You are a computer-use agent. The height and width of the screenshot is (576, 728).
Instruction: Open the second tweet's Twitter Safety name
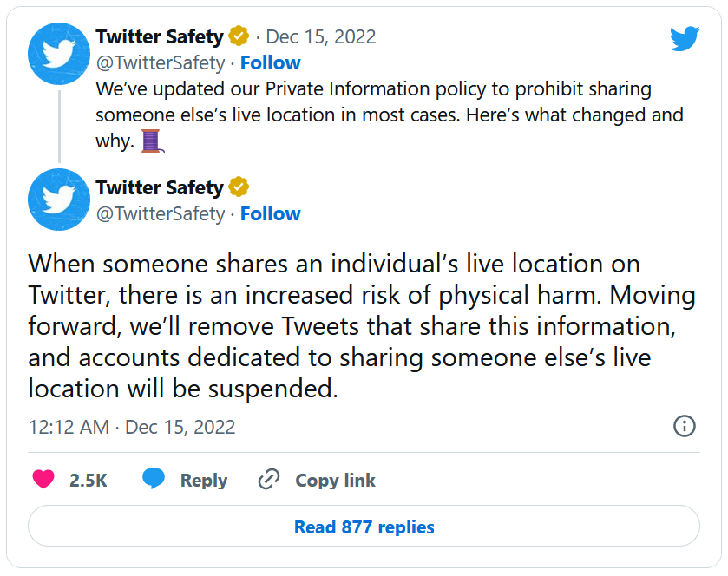click(x=160, y=187)
